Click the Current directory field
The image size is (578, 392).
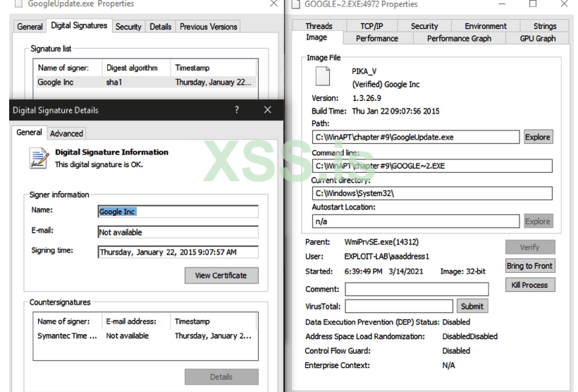(x=432, y=193)
